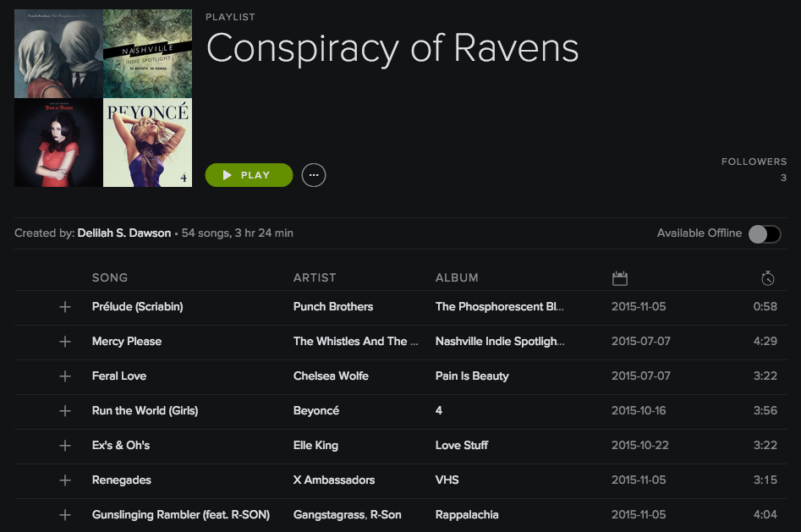The width and height of the screenshot is (801, 532).
Task: Go to Chelsea Wolfe artist page
Action: pos(331,376)
